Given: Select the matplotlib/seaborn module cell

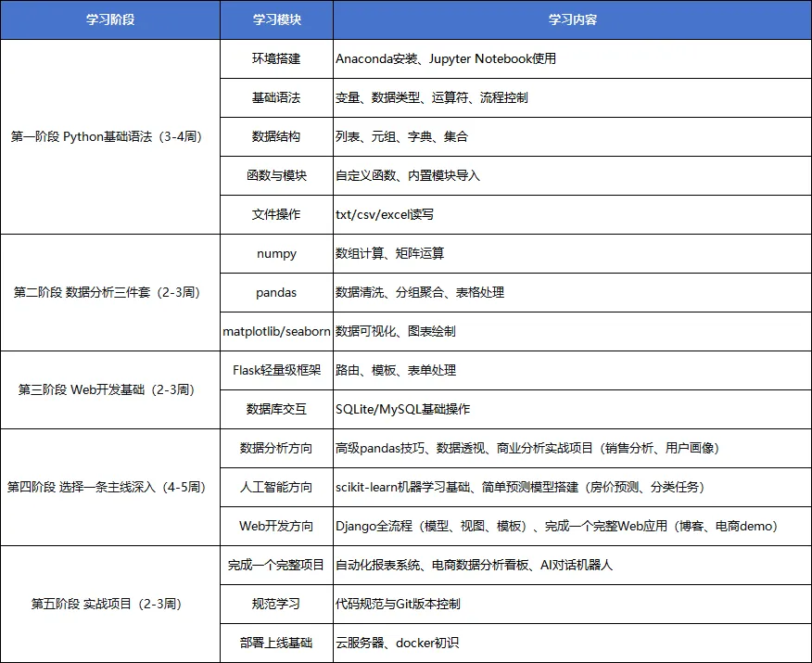Looking at the screenshot, I should click(x=276, y=332).
